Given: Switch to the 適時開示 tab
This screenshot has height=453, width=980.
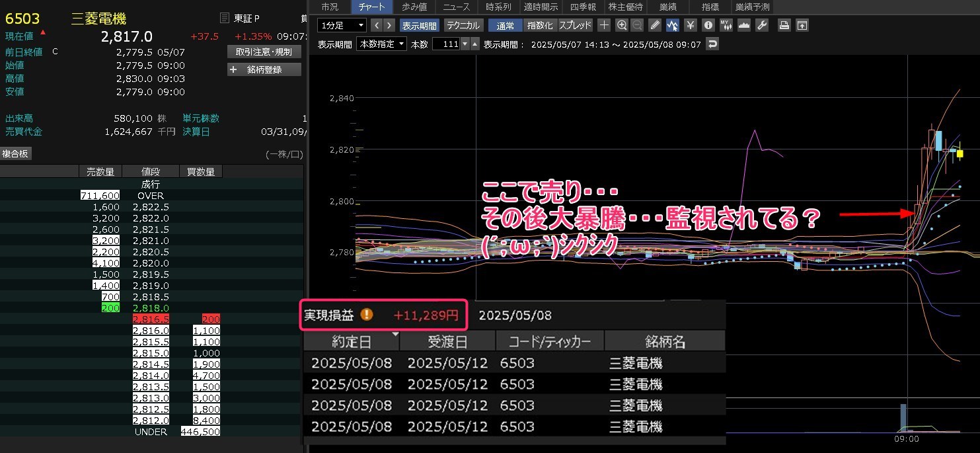Looking at the screenshot, I should click(541, 7).
